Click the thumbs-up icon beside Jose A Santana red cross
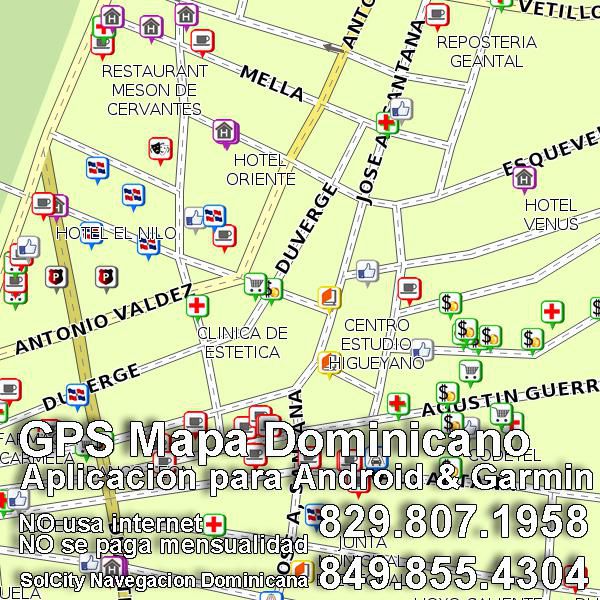Viewport: 600px width, 600px height. pyautogui.click(x=402, y=110)
